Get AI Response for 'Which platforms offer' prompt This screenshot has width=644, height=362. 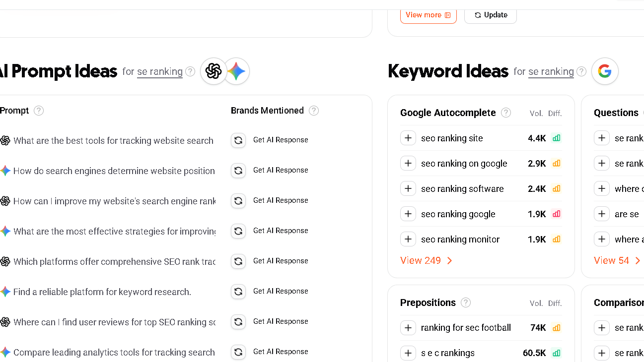(281, 261)
